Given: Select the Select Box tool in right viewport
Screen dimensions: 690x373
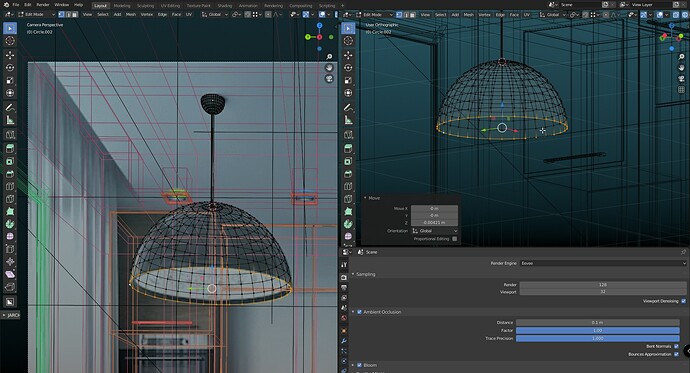Looking at the screenshot, I should (348, 28).
